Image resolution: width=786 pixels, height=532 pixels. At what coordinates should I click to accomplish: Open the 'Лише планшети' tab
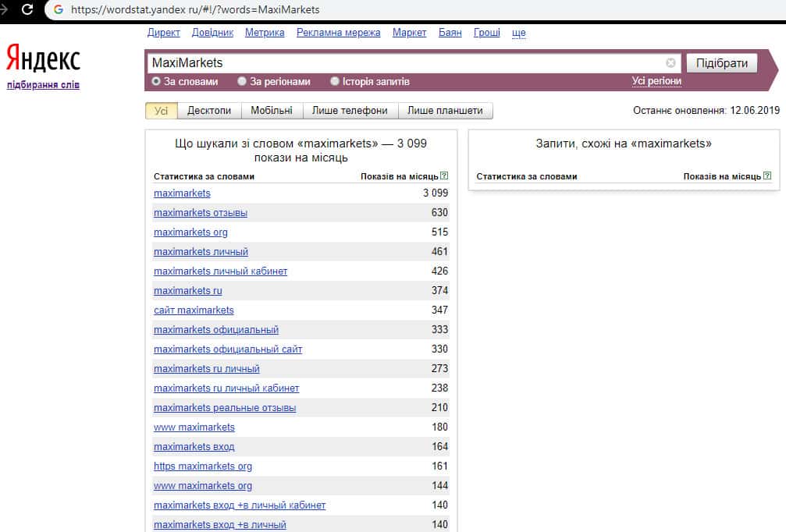coord(445,111)
